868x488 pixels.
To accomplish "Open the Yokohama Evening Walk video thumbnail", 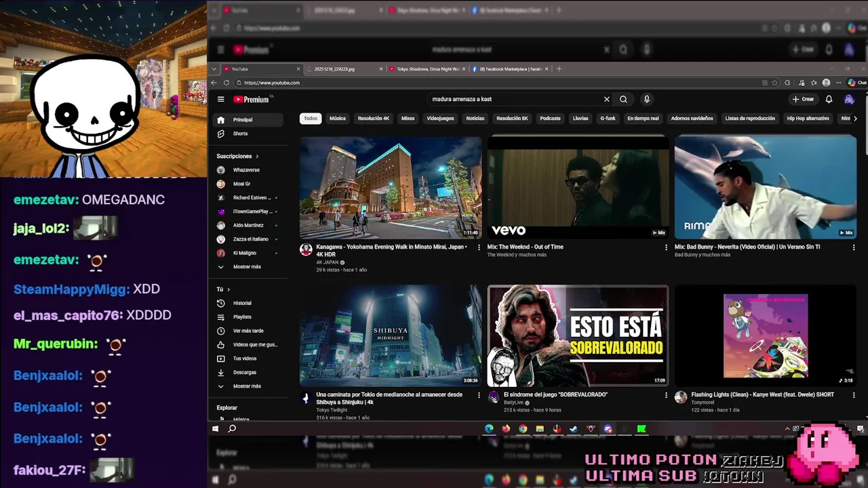I will (x=391, y=187).
